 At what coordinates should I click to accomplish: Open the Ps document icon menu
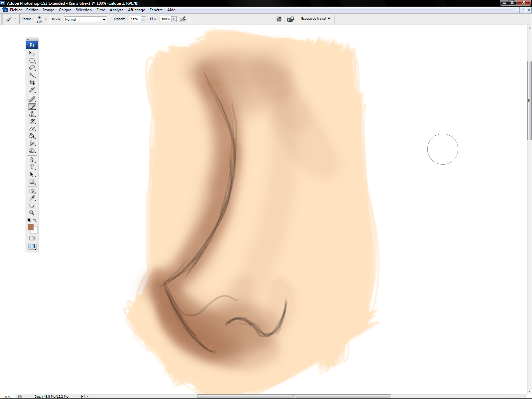pos(5,10)
